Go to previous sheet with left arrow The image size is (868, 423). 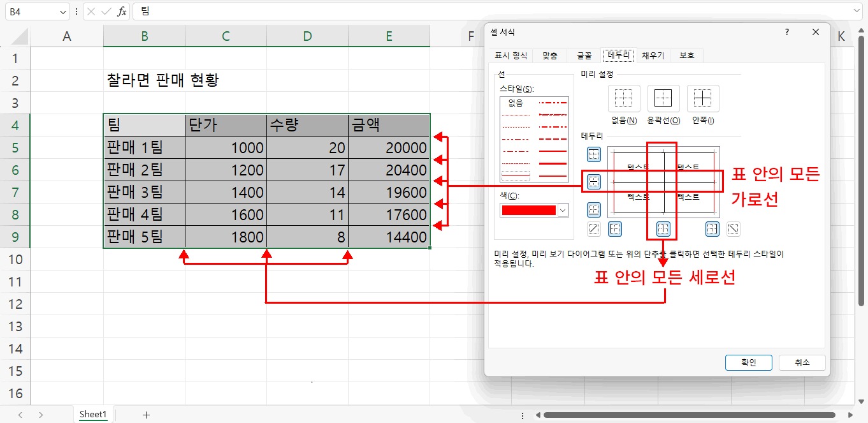(x=20, y=415)
